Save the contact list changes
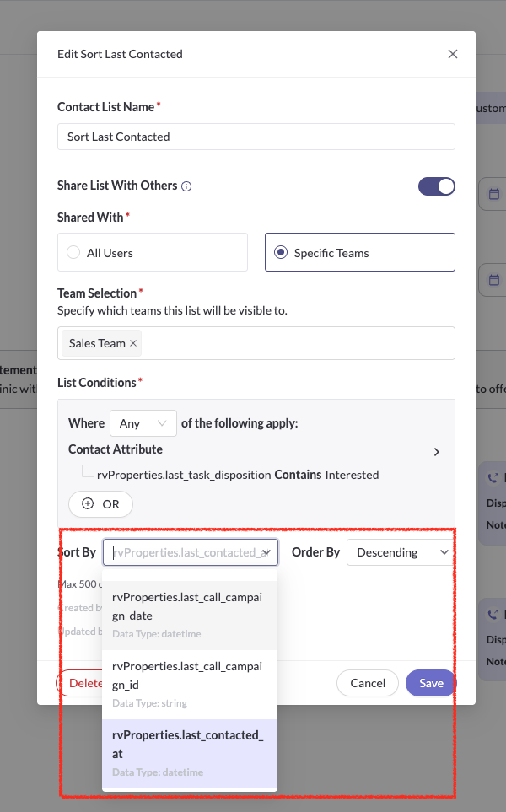Image resolution: width=506 pixels, height=812 pixels. (430, 683)
